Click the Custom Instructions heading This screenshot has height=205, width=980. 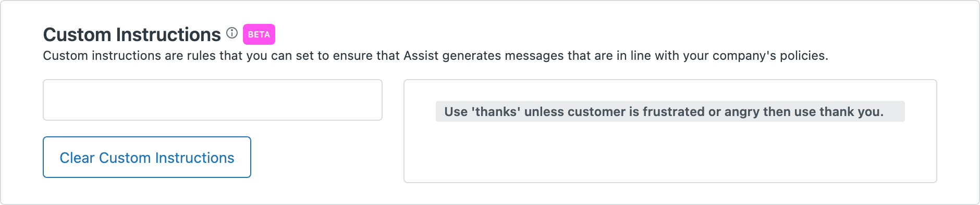coord(132,34)
